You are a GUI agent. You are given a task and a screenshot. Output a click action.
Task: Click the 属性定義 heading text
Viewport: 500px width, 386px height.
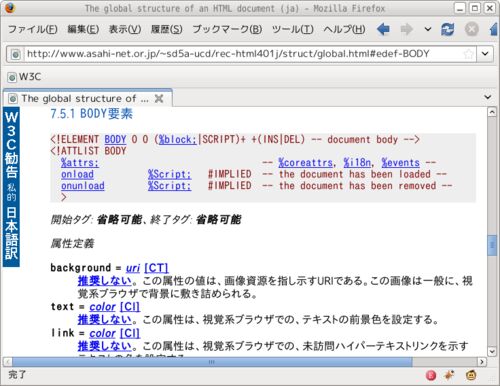pyautogui.click(x=72, y=244)
